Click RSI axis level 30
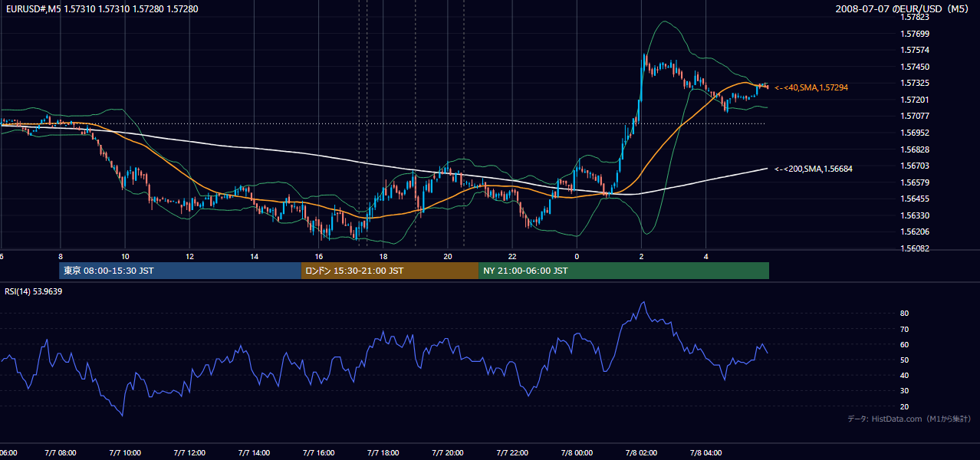This screenshot has height=460, width=980. (x=904, y=391)
